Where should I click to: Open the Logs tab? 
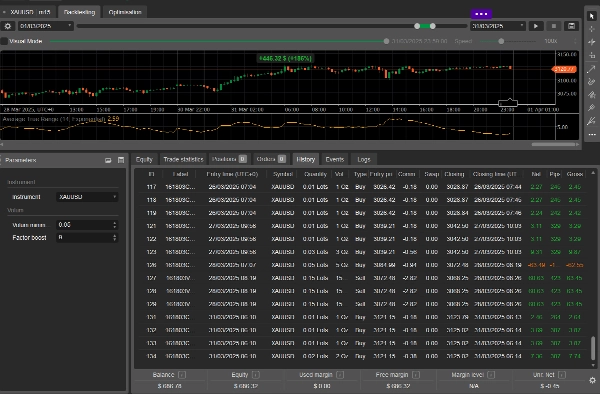(364, 160)
